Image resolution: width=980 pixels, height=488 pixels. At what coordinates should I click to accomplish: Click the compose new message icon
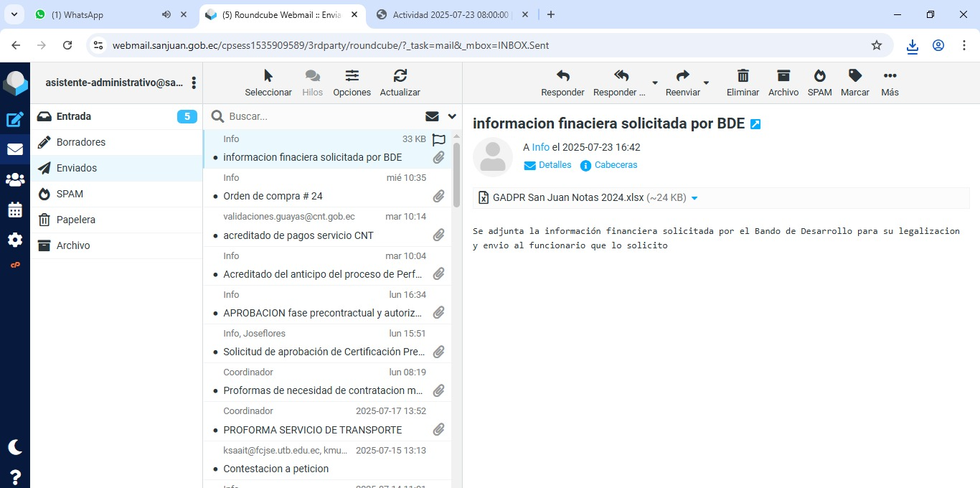pyautogui.click(x=15, y=120)
